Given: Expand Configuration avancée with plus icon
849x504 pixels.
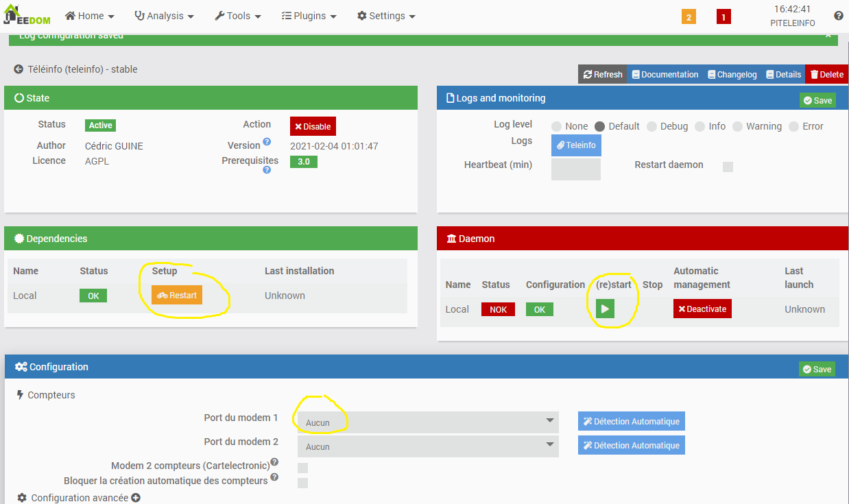Looking at the screenshot, I should click(136, 498).
